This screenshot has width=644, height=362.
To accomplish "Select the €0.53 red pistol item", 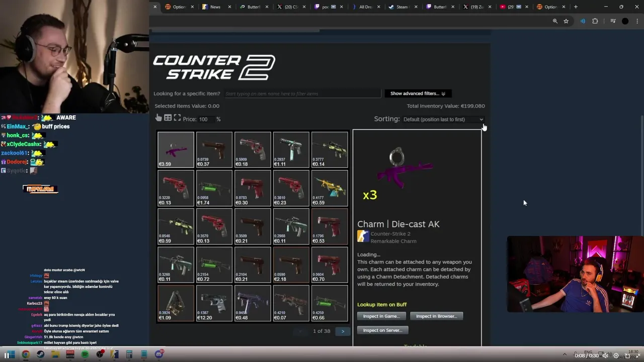I will coord(330,226).
